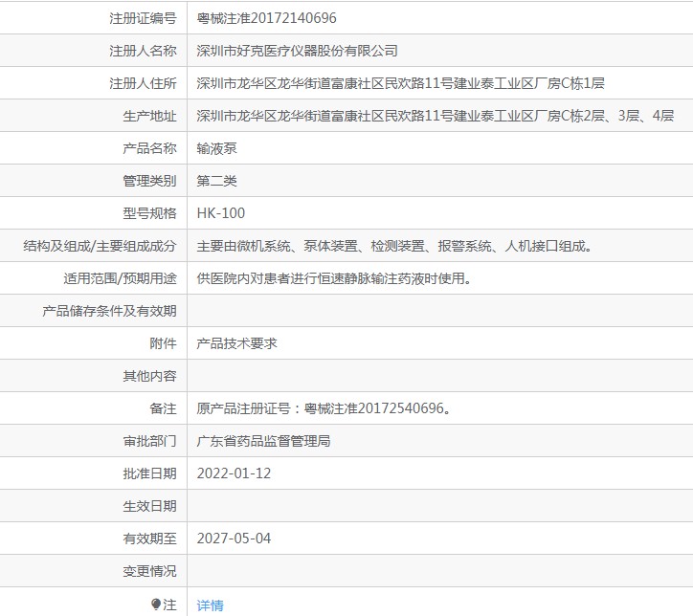This screenshot has width=693, height=616.
Task: Click the lightbulb icon beside 注
Action: (156, 604)
